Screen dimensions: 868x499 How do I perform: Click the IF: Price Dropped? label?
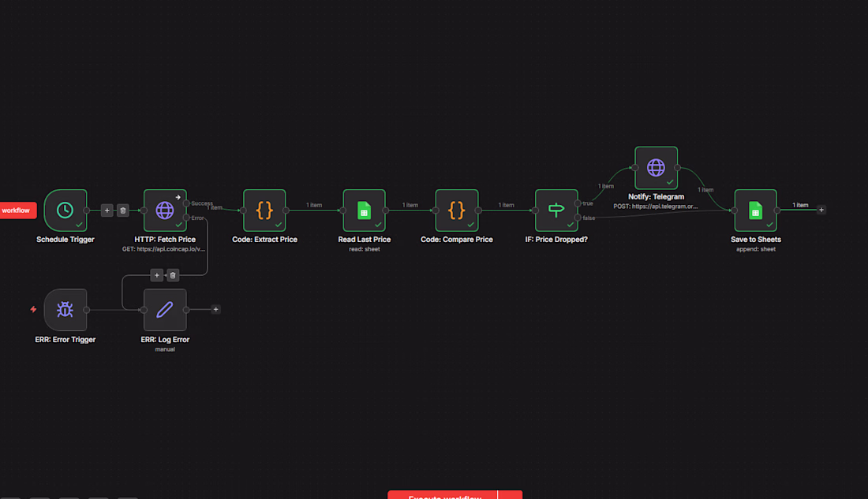[x=556, y=240]
